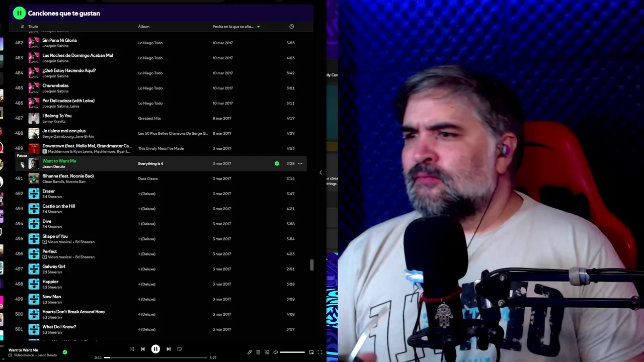Screen dimensions: 644x362
Task: Select Por Delicadeza (with Leiva)
Action: [x=68, y=101]
